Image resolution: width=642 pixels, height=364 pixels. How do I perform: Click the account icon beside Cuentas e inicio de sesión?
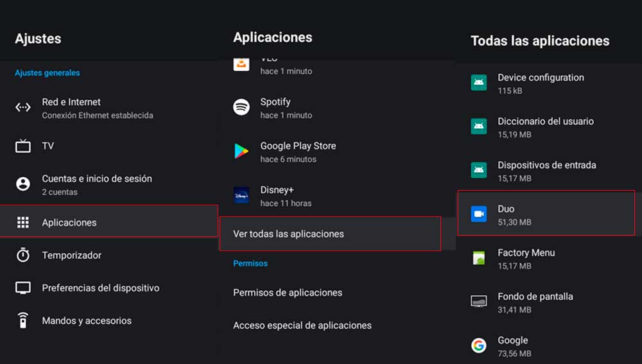(x=23, y=184)
